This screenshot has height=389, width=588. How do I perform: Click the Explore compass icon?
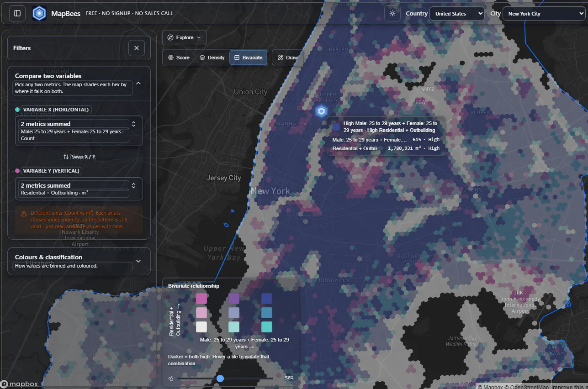pos(170,37)
